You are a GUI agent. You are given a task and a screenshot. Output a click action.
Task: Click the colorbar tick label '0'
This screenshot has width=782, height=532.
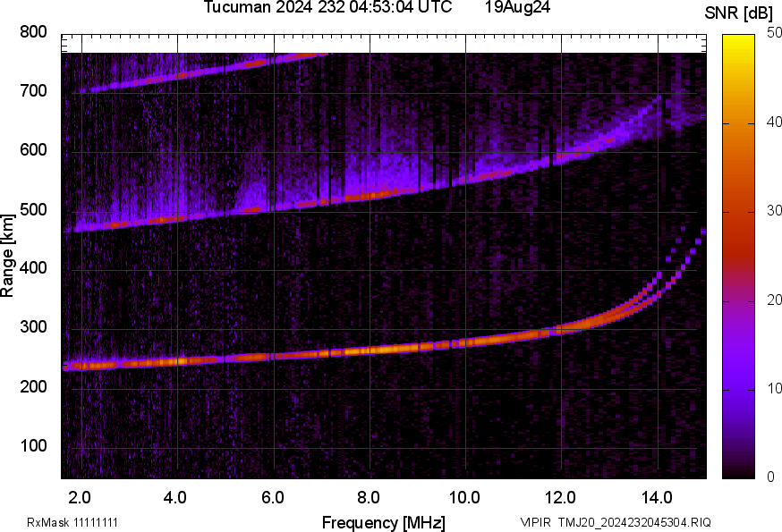(x=771, y=477)
